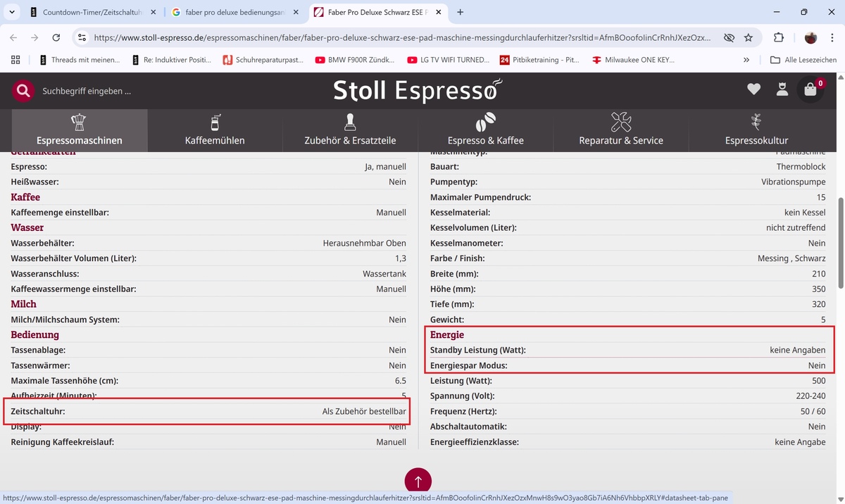
Task: Open the Alle Lesezeichen folder
Action: 803,60
